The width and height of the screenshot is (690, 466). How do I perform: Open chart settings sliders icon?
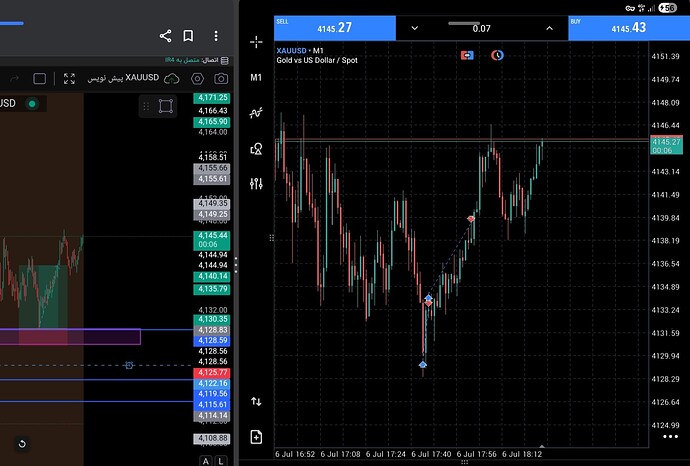[256, 183]
